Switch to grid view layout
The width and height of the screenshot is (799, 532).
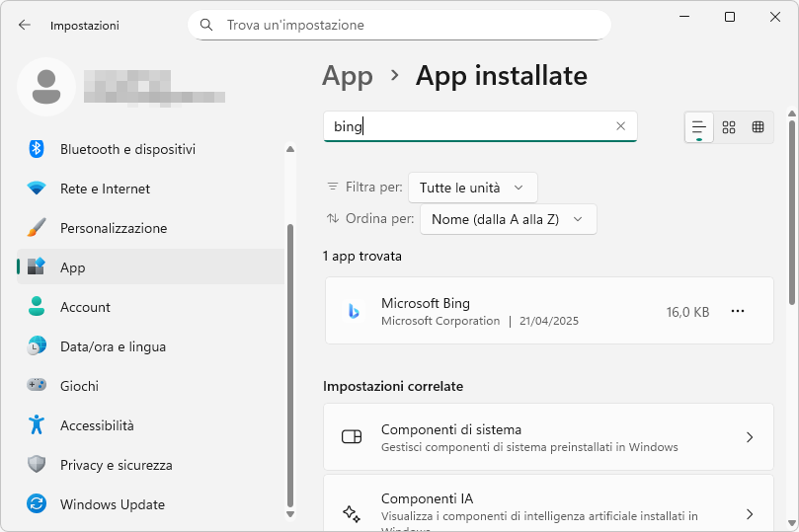click(x=729, y=127)
